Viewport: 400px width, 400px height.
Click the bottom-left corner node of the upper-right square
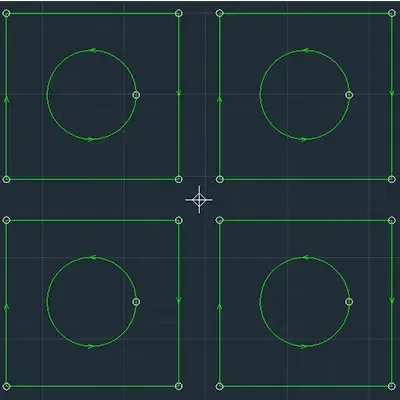point(219,180)
